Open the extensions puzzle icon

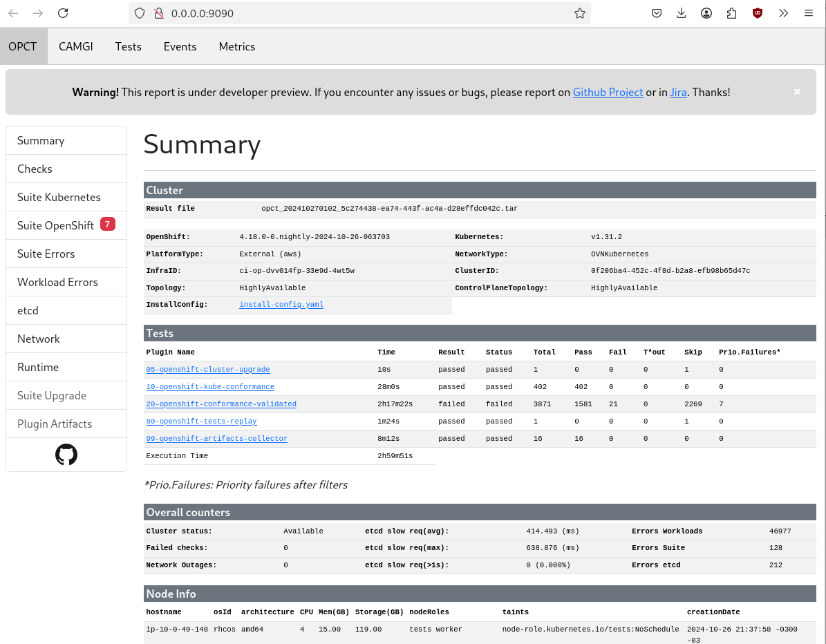click(x=731, y=13)
